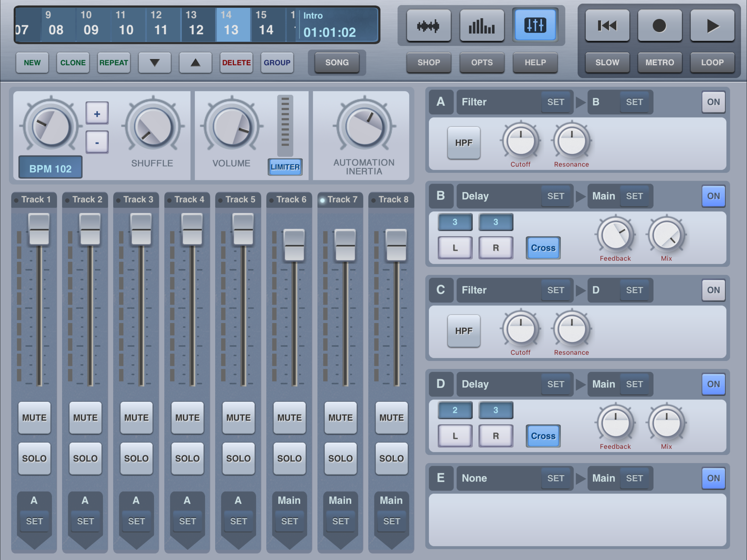Open the SET routing under Track 1
Image resolution: width=747 pixels, height=560 pixels.
point(34,521)
